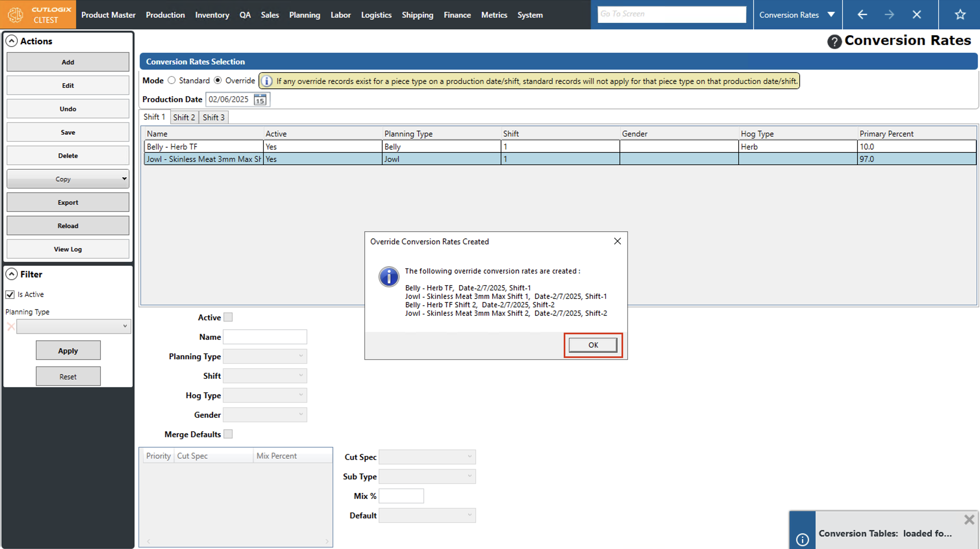Image resolution: width=980 pixels, height=549 pixels.
Task: Expand the Conversion Rates screen dropdown
Action: point(831,15)
